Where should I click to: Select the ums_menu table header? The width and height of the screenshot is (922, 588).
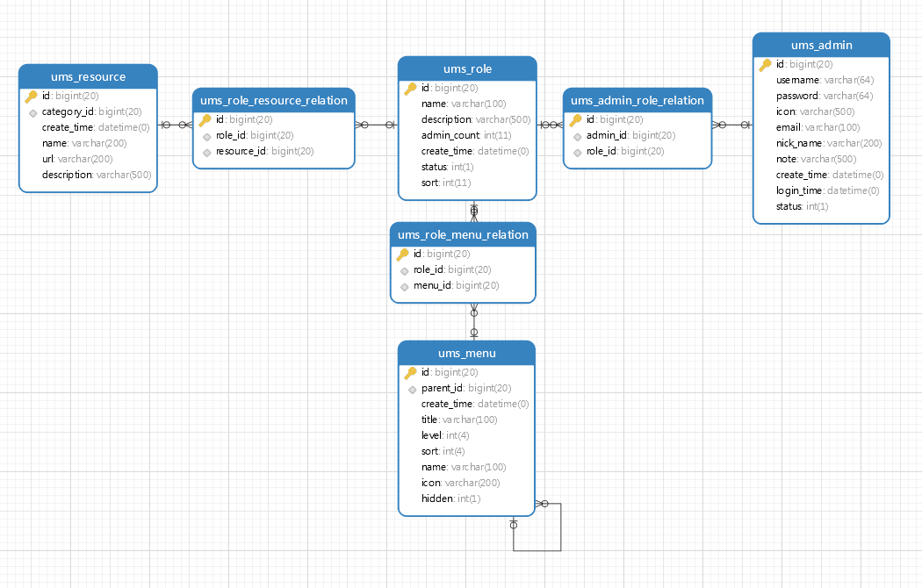click(x=467, y=353)
